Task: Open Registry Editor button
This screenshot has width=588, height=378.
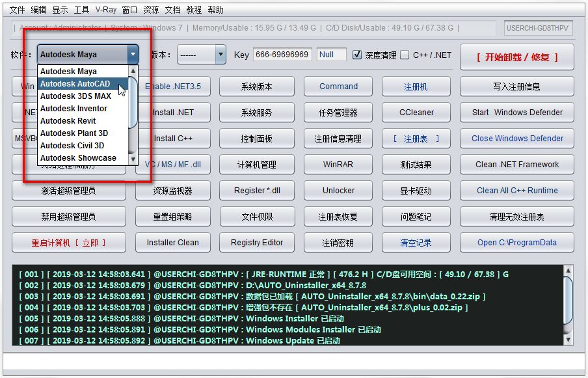Action: (257, 243)
